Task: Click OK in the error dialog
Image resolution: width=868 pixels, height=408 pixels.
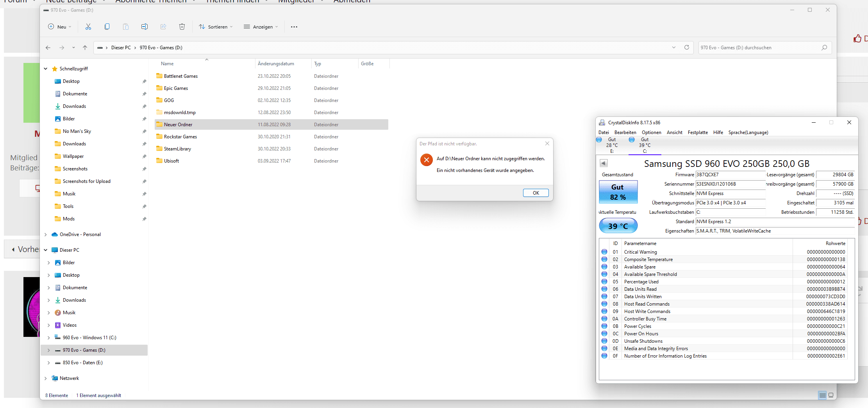Action: point(536,193)
